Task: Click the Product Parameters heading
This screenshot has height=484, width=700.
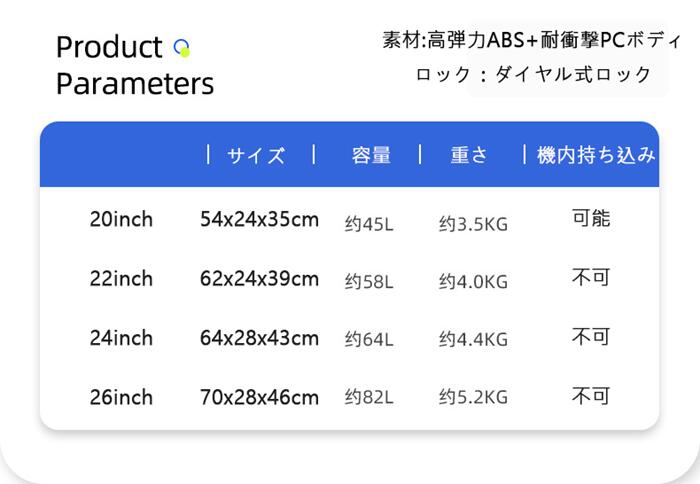Action: 134,65
